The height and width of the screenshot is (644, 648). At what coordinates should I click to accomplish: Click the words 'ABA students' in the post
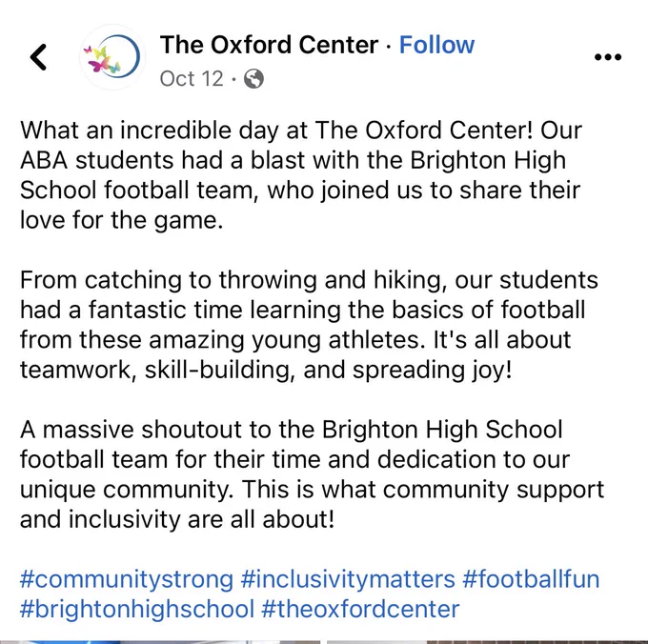[x=96, y=160]
